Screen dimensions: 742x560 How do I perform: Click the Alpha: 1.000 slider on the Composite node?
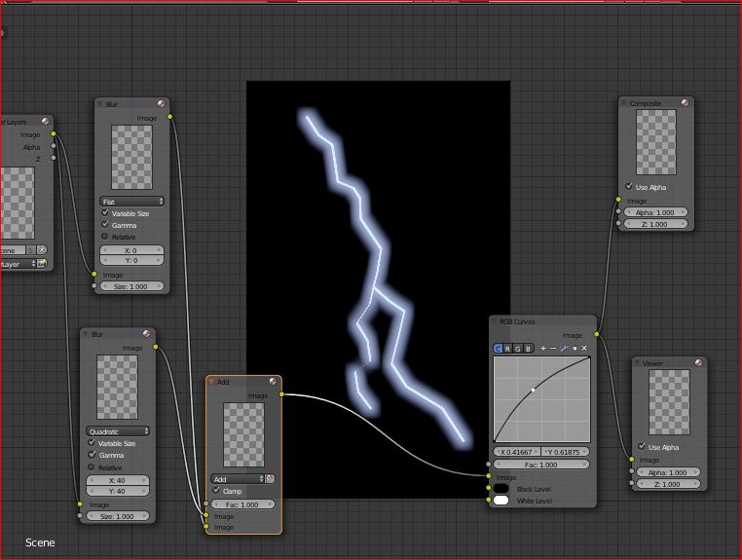(655, 212)
